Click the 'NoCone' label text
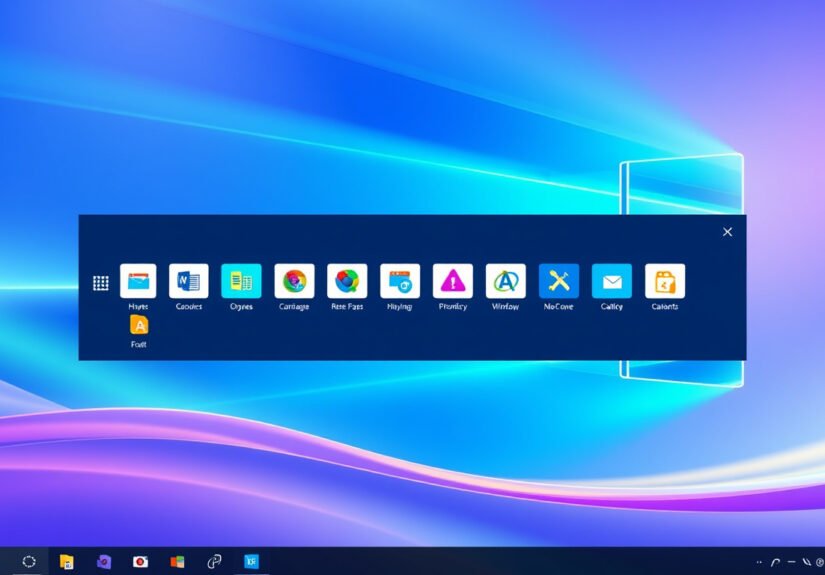 [559, 306]
